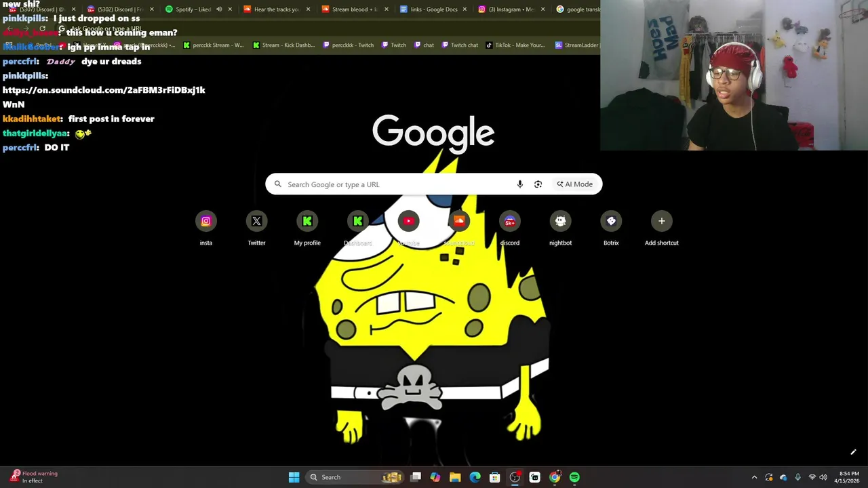Open the microphone tray icon

tap(797, 477)
